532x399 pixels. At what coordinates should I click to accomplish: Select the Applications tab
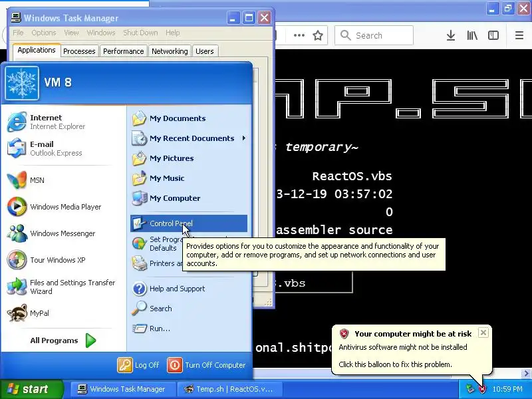coord(37,51)
